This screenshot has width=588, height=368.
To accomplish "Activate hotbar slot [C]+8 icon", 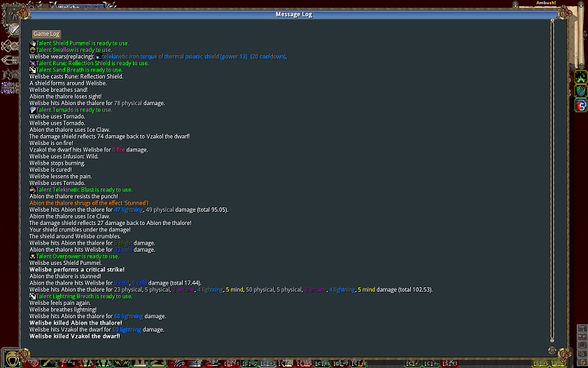I will [x=358, y=364].
